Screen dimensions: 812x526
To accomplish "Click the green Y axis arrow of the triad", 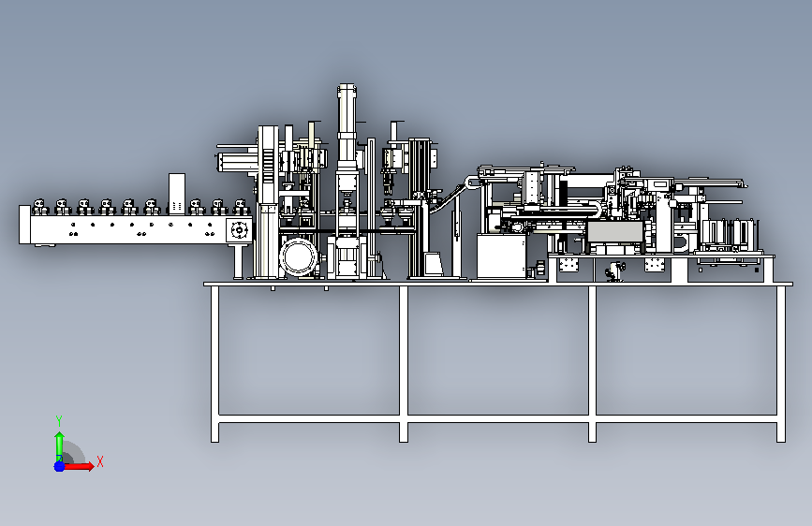I will (59, 446).
